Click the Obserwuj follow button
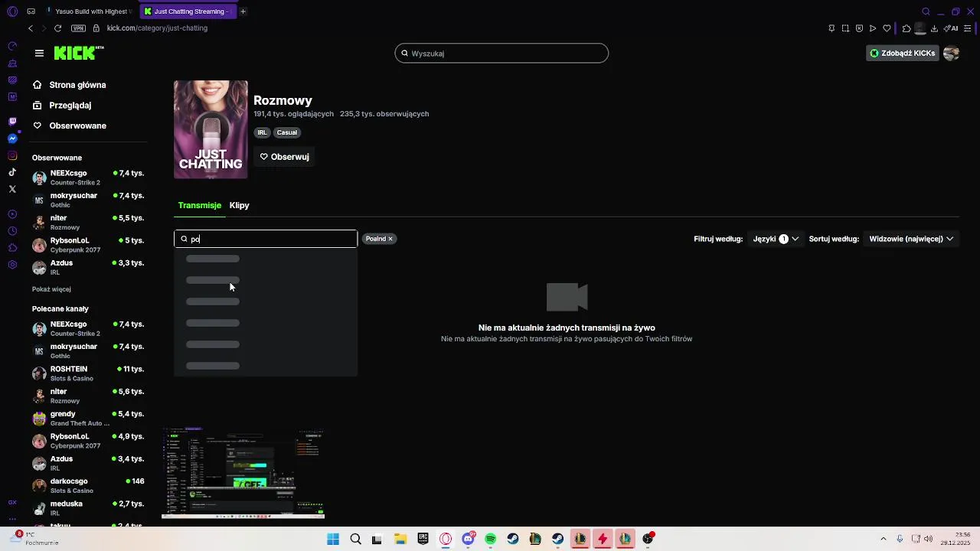980x551 pixels. point(284,157)
